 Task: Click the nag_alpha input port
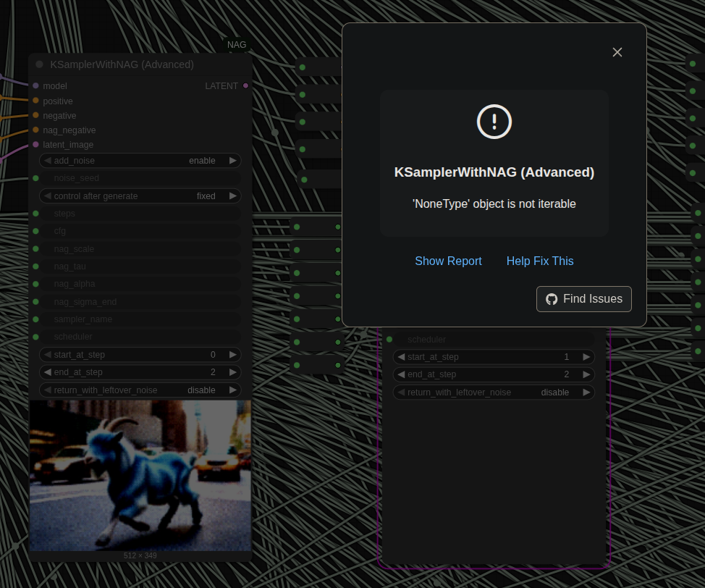35,284
